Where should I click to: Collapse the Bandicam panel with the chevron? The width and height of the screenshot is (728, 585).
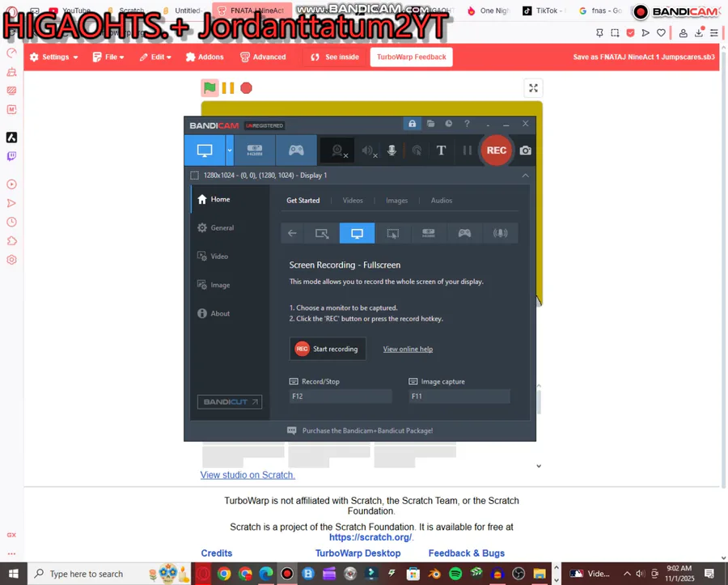coord(525,176)
